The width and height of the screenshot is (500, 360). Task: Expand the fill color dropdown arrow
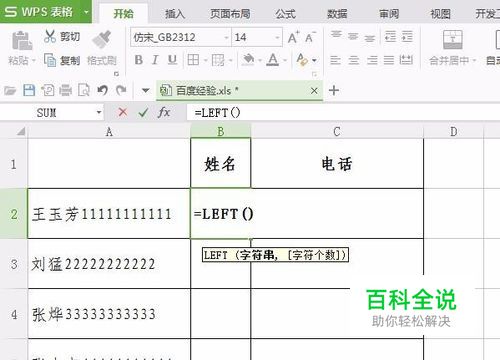tap(260, 61)
